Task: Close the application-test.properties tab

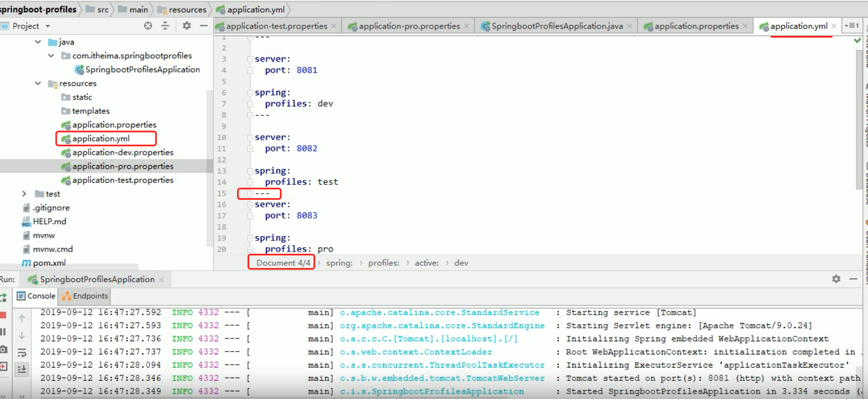Action: click(x=334, y=26)
